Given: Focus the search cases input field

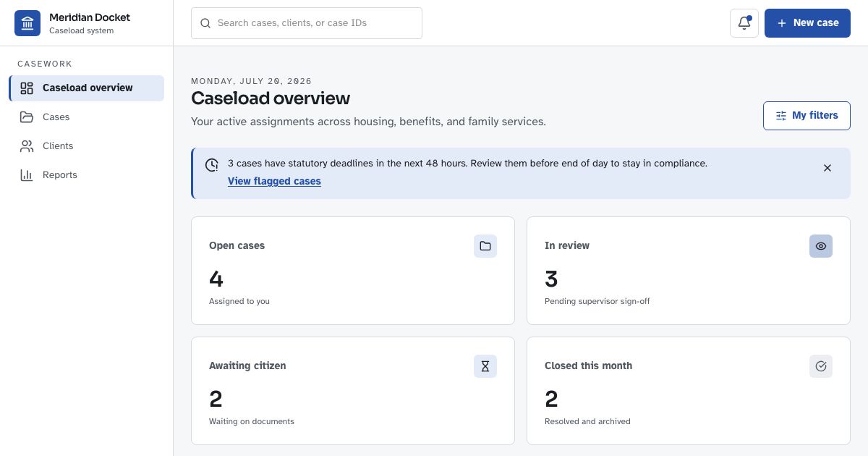Looking at the screenshot, I should point(307,23).
